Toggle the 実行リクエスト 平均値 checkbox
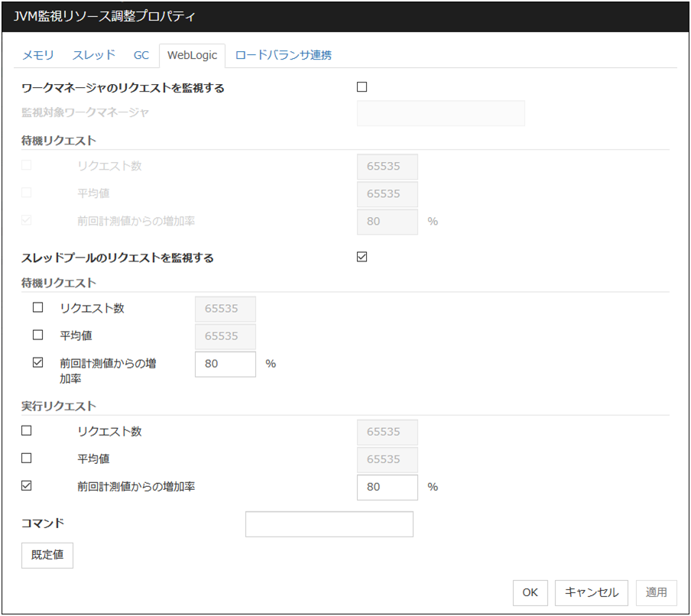The width and height of the screenshot is (691, 616). pyautogui.click(x=27, y=459)
